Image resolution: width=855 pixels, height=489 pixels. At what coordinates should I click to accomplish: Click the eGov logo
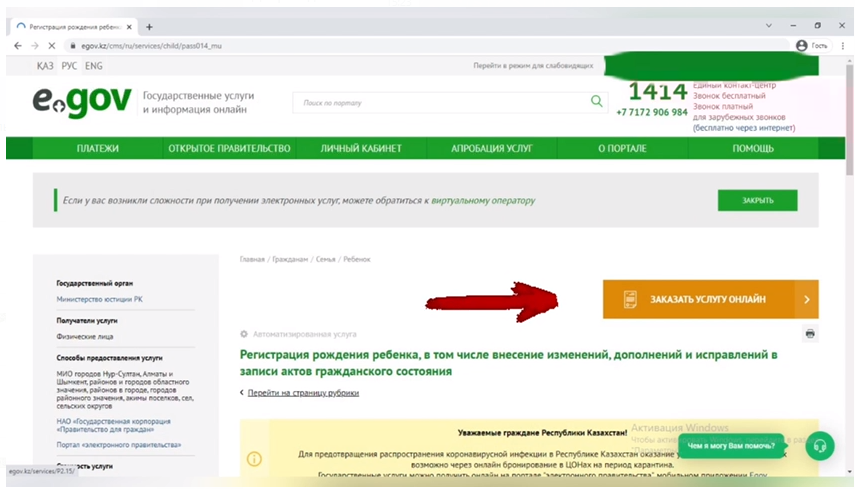pyautogui.click(x=82, y=101)
